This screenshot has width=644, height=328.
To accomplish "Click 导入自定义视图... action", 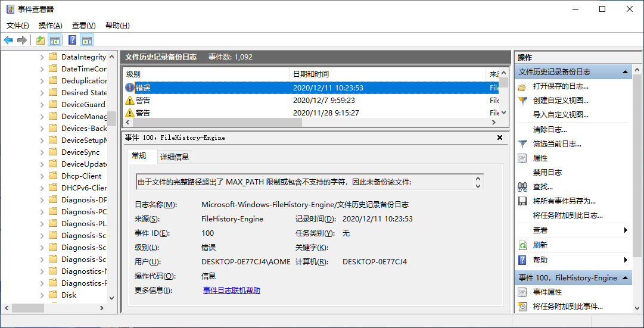I will point(561,114).
